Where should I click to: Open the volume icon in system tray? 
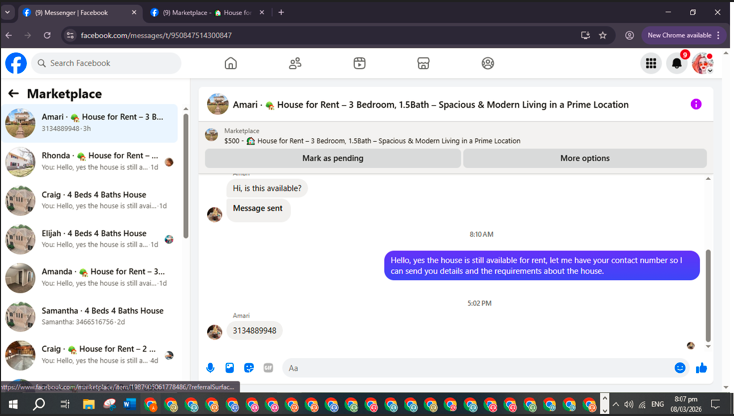coord(629,404)
